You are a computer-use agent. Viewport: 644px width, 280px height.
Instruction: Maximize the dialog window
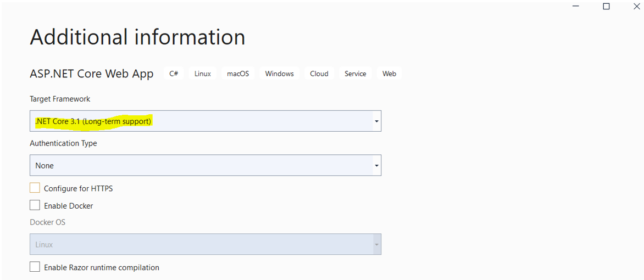coord(606,6)
